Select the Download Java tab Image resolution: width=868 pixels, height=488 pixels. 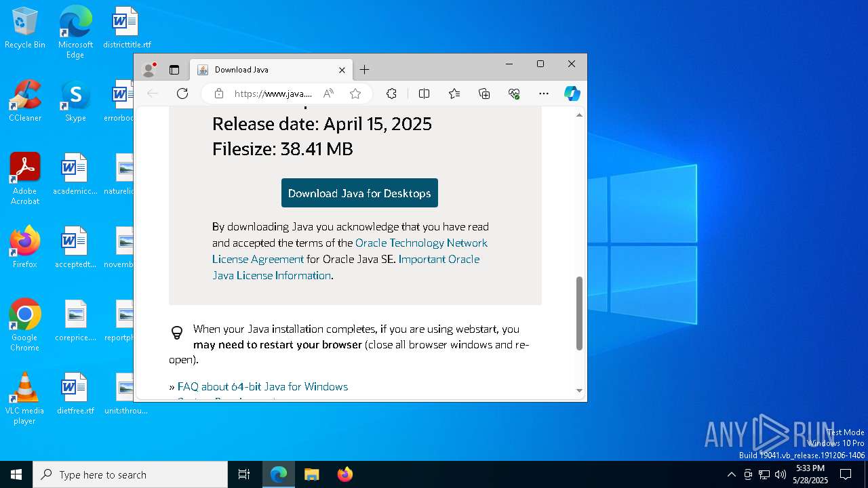(x=271, y=70)
